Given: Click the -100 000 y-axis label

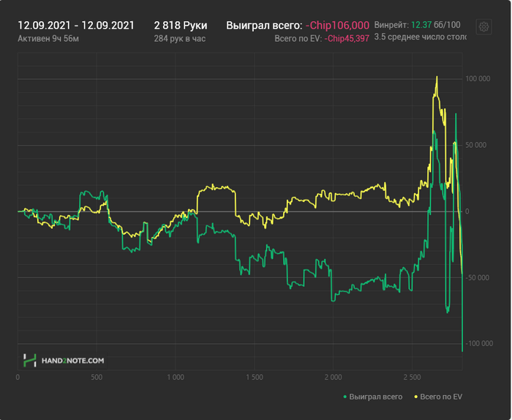Looking at the screenshot, I should click(479, 344).
